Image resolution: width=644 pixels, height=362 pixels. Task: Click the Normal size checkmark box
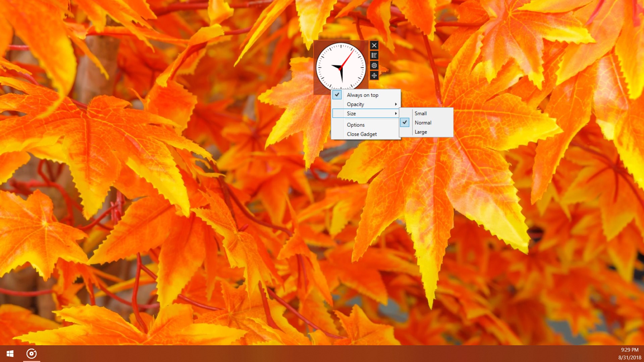coord(405,123)
